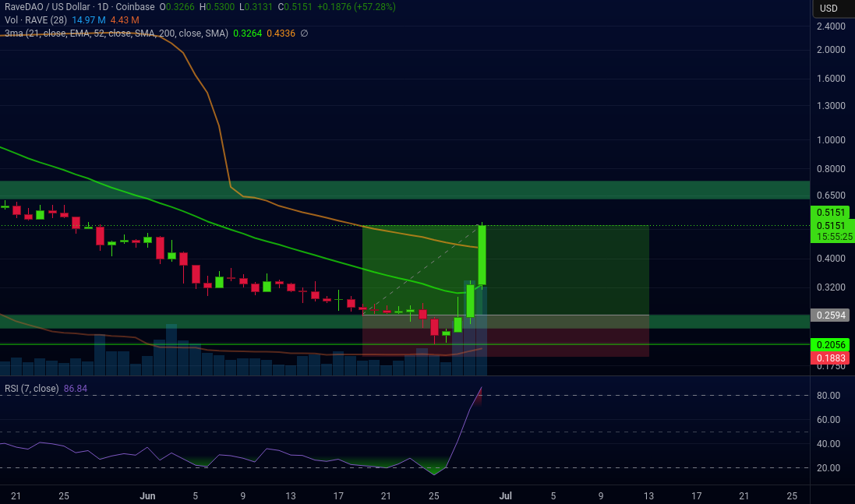Screen dimensions: 855x504
Task: Select the 3ma moving averages indicator legend
Action: pos(116,33)
